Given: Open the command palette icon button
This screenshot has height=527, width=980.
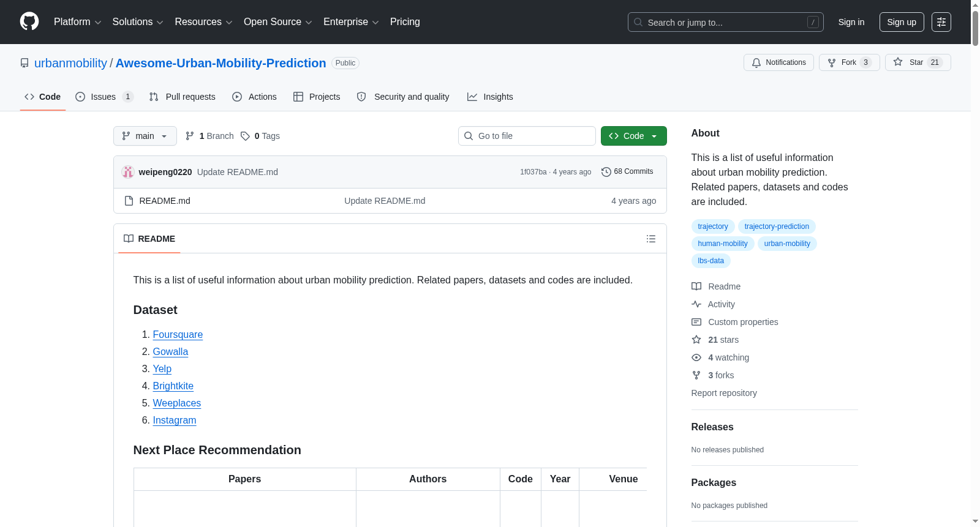Looking at the screenshot, I should coord(941,22).
